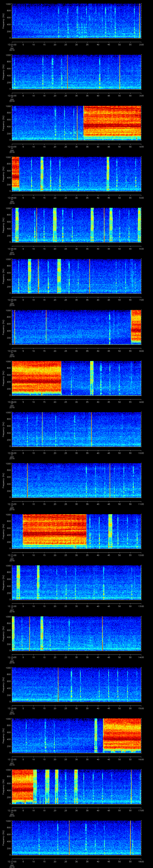Click the 5:00 end time label

click(x=141, y=197)
